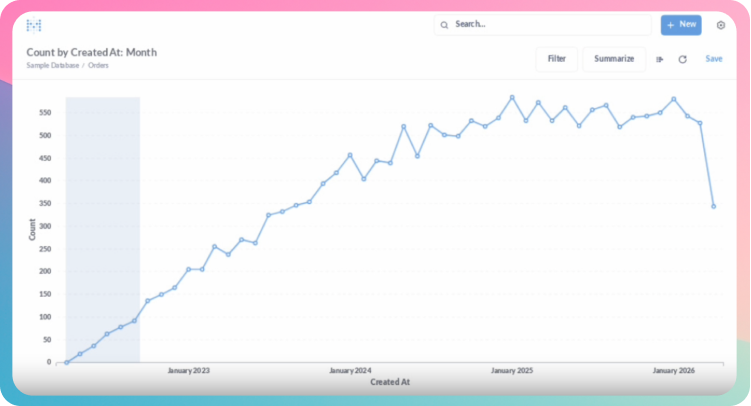Click the 50 y-axis tick label
The image size is (751, 406).
tap(47, 340)
